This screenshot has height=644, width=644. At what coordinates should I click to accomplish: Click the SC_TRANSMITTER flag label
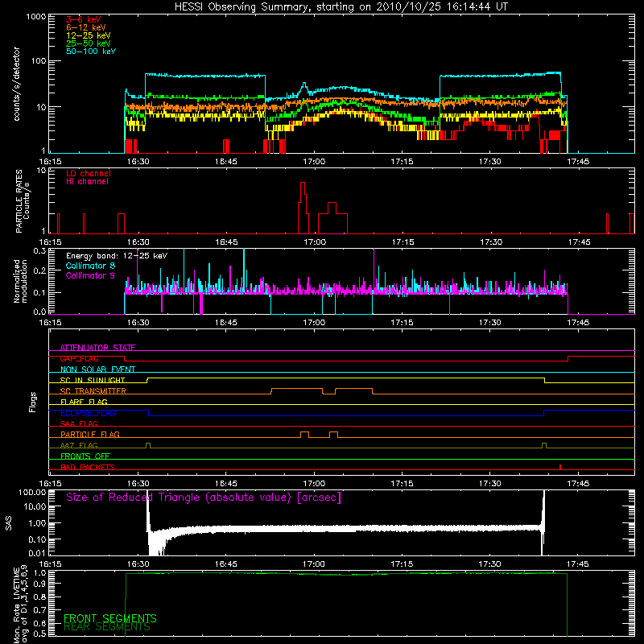(93, 391)
